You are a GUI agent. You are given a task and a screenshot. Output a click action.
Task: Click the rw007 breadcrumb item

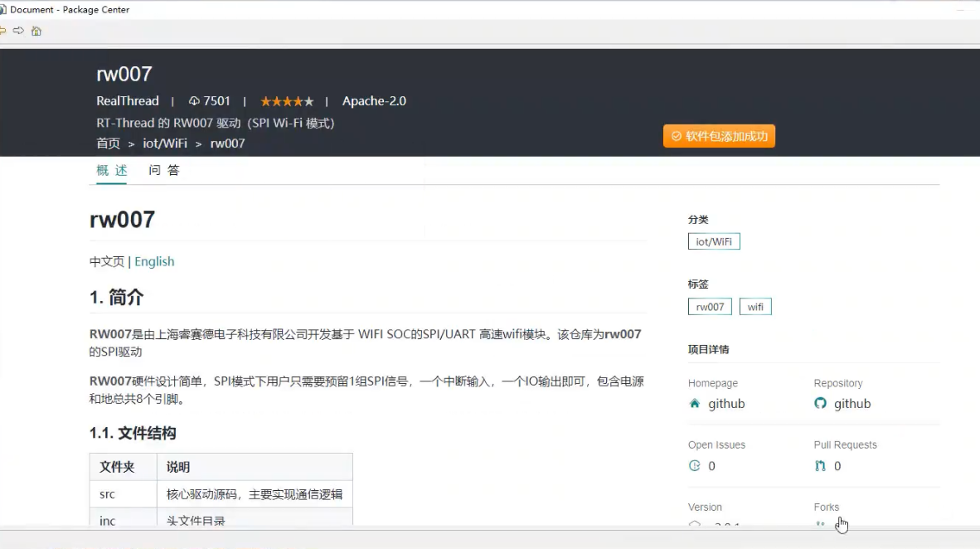point(227,143)
